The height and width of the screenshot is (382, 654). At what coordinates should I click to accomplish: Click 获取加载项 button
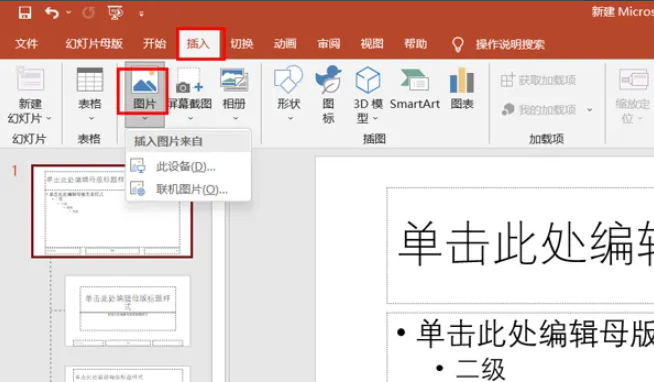pyautogui.click(x=538, y=80)
